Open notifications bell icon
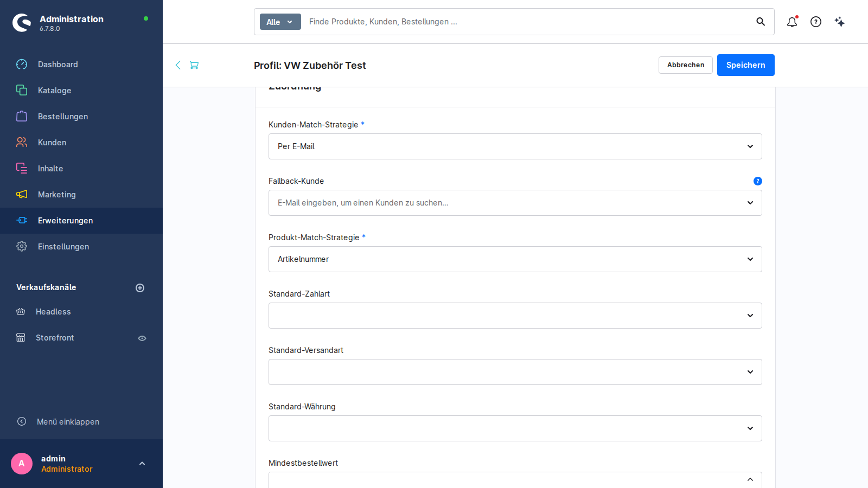The height and width of the screenshot is (488, 868). pyautogui.click(x=792, y=22)
